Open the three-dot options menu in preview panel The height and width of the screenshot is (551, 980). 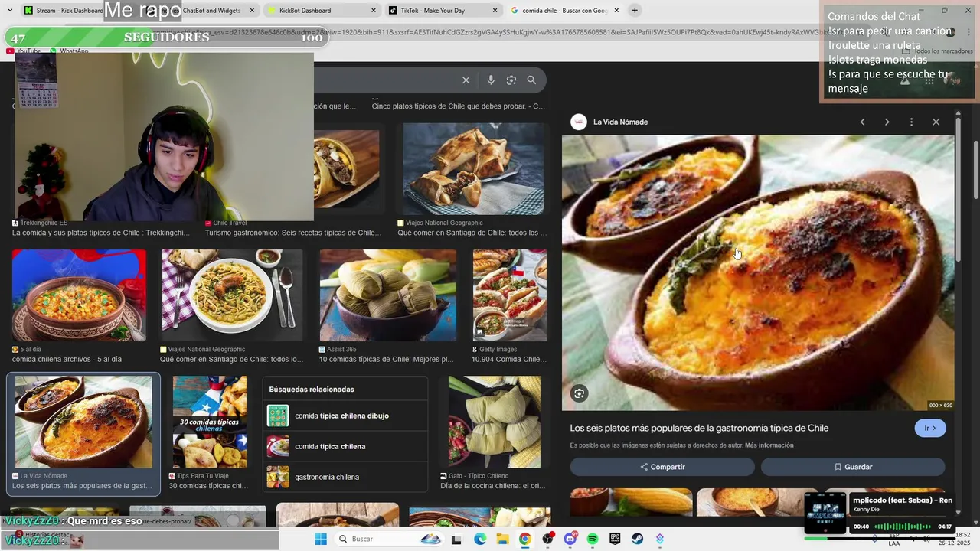911,122
